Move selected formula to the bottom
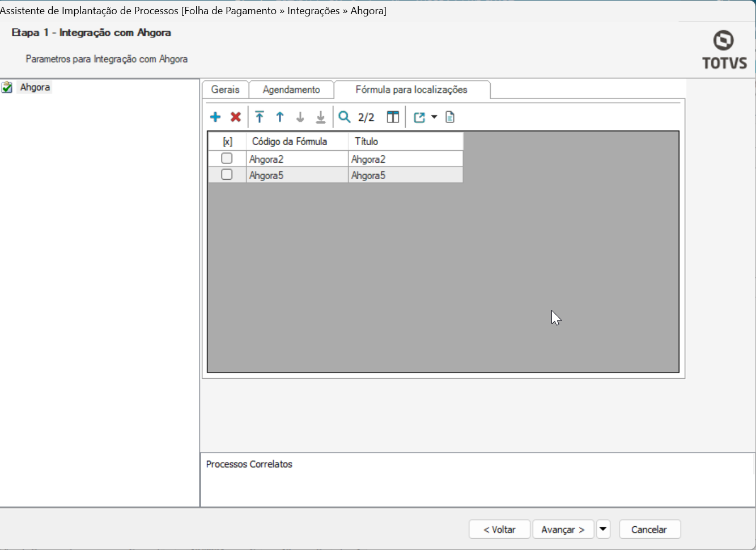Image resolution: width=756 pixels, height=550 pixels. [321, 117]
